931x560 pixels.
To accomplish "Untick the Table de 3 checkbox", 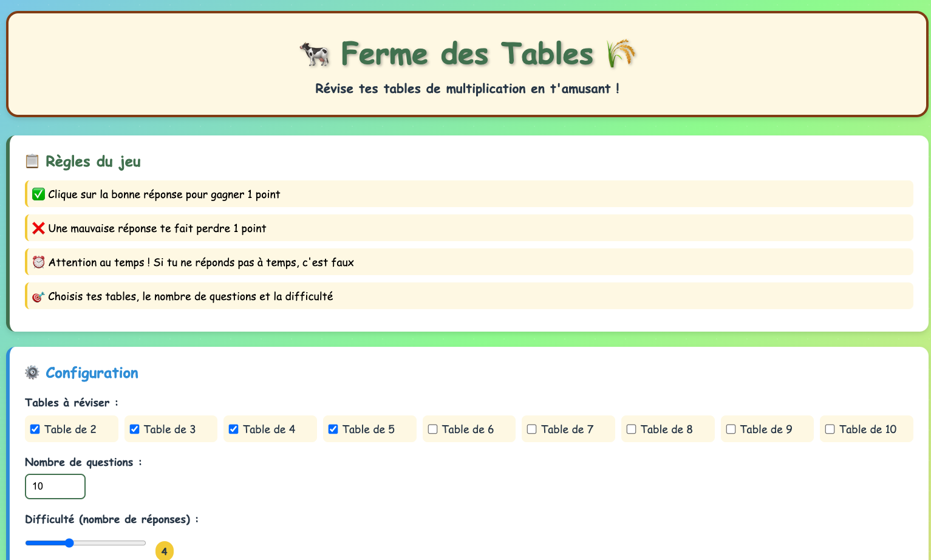I will (x=134, y=429).
